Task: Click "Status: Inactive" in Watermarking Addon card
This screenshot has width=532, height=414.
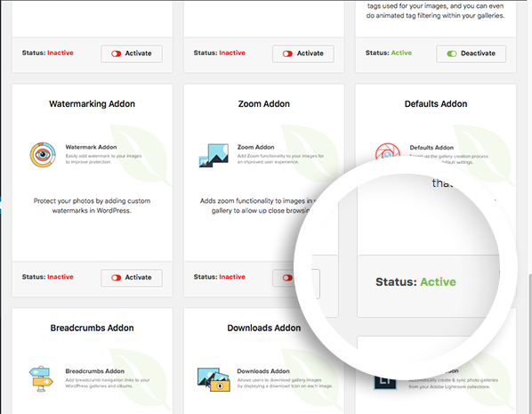Action: tap(48, 277)
